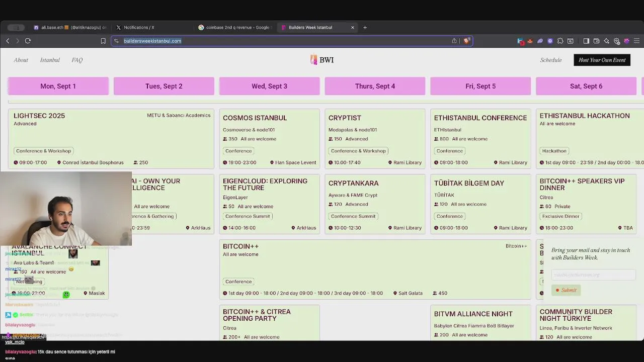644x362 pixels.
Task: Open the site settings icon in the address bar
Action: click(116, 41)
